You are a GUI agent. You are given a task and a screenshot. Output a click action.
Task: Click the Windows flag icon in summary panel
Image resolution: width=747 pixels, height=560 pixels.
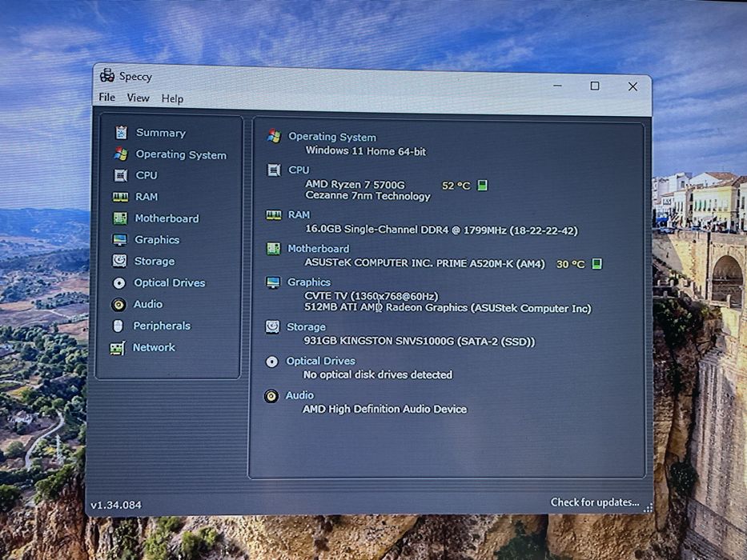(x=274, y=136)
